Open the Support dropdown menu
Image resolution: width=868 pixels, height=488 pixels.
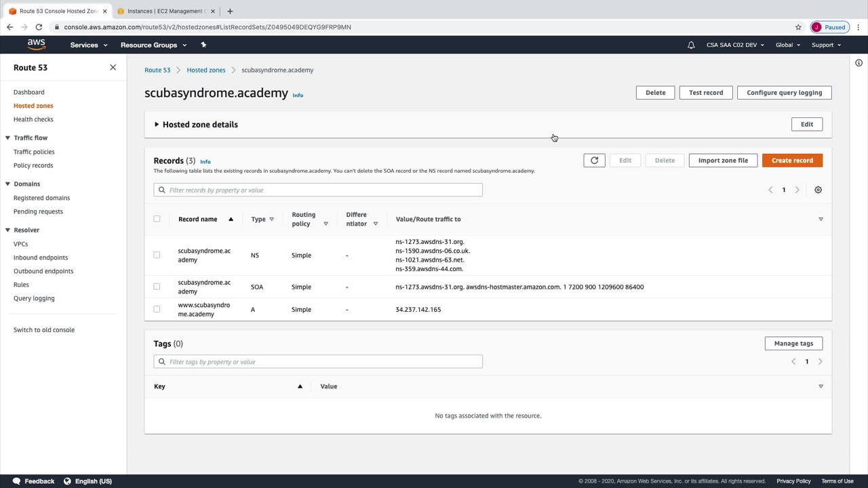click(826, 45)
